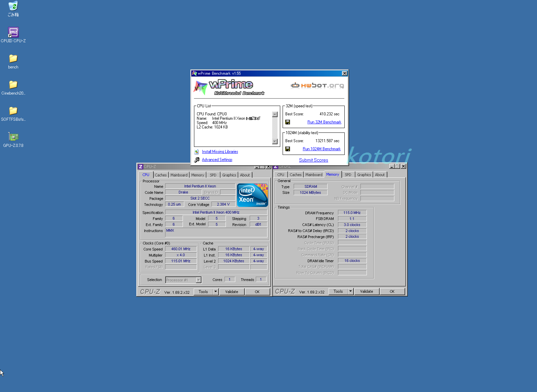Screen dimensions: 537x392
Task: Open the bench folder on desktop
Action: coord(13,61)
